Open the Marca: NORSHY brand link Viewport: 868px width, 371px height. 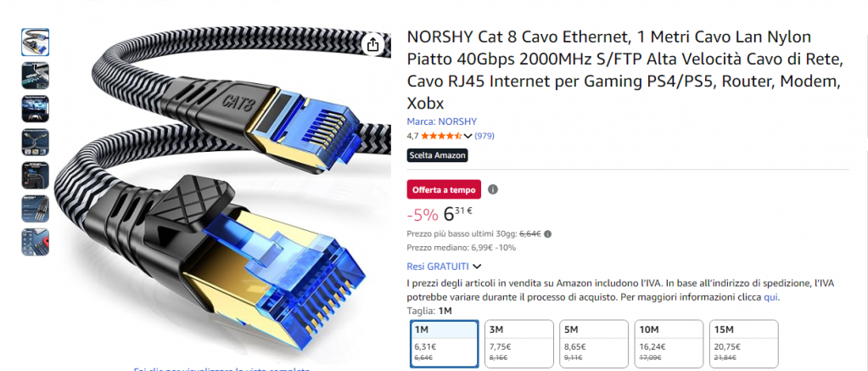point(441,121)
